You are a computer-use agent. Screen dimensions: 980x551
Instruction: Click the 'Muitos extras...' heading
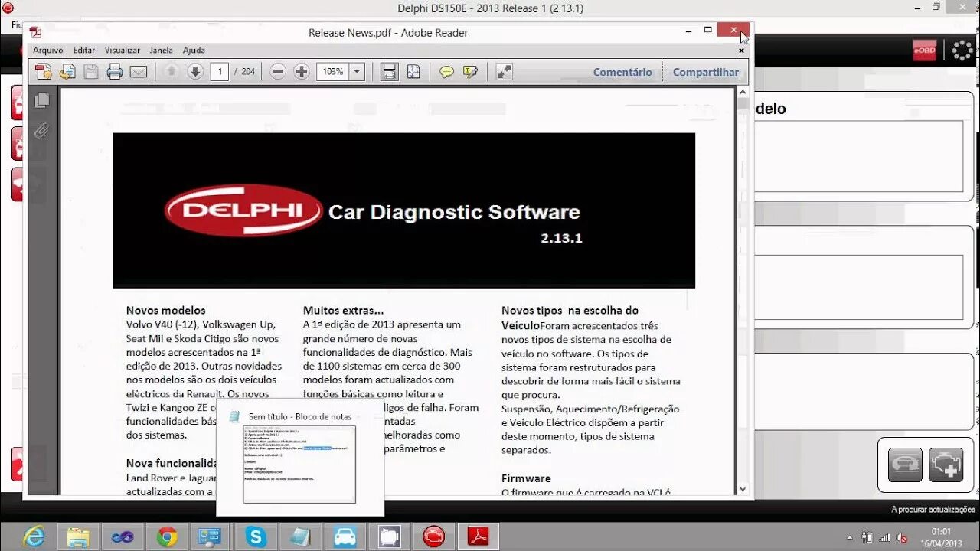click(x=344, y=310)
